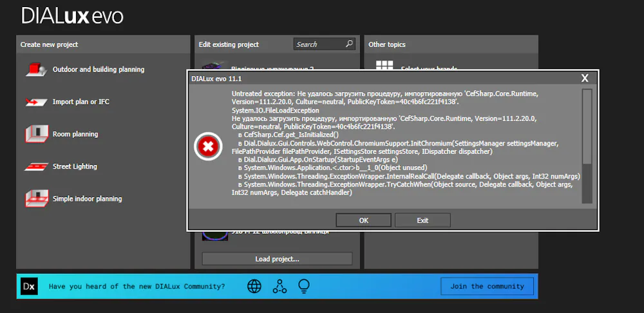Click the Select your brands grid icon

coord(384,66)
